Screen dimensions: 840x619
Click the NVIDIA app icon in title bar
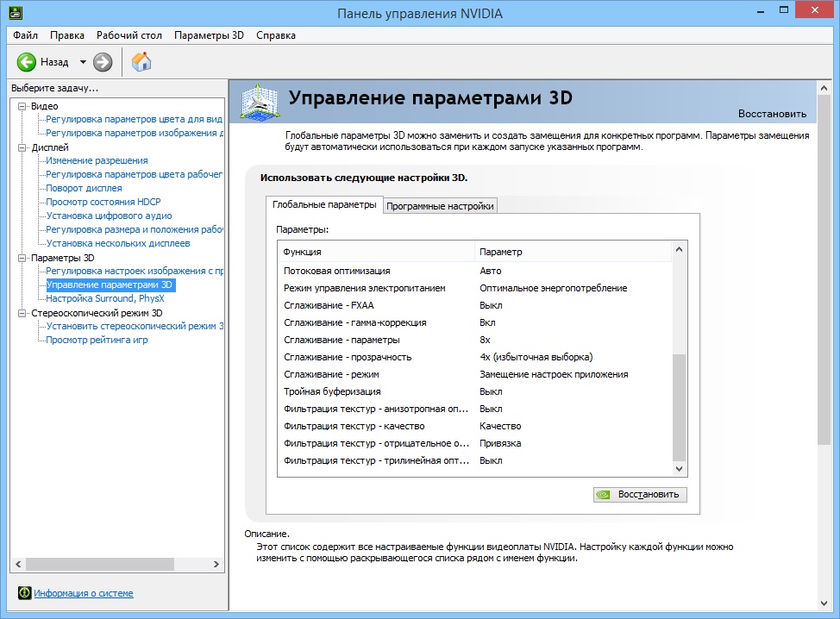click(16, 12)
